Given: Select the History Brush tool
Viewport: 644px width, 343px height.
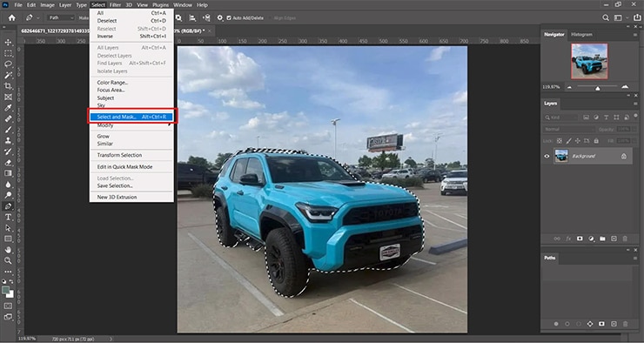Looking at the screenshot, I should click(x=8, y=151).
